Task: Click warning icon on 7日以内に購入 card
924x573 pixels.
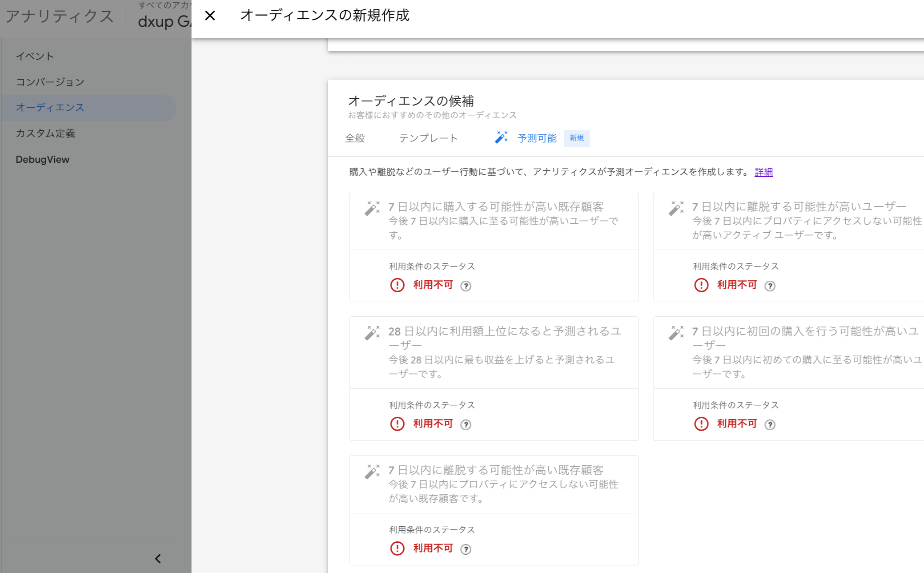Action: (x=397, y=285)
